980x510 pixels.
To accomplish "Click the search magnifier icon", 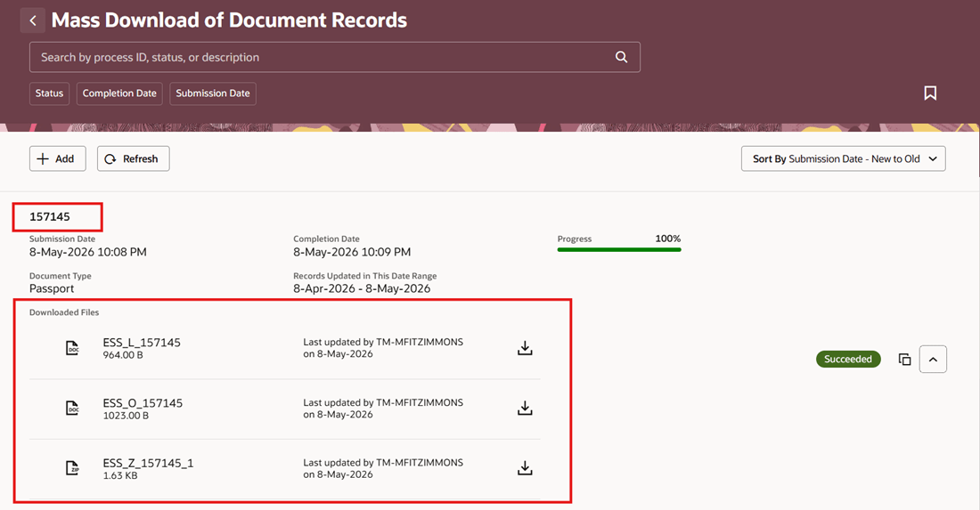I will click(621, 57).
